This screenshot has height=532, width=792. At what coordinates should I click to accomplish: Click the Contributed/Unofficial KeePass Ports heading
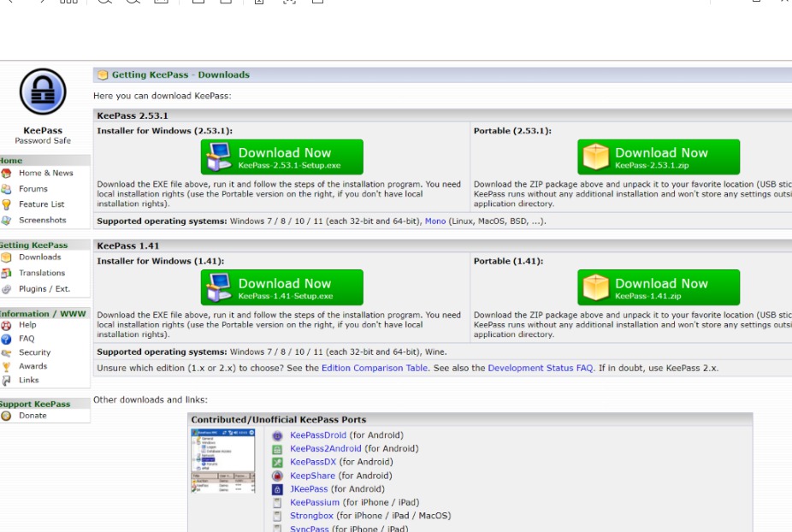278,419
